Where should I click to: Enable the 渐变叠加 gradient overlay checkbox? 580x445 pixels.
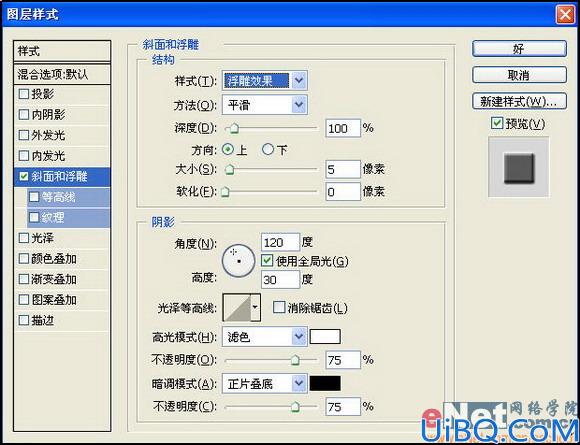24,279
